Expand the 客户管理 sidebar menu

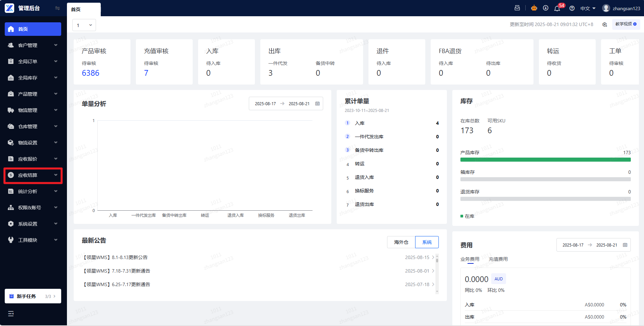coord(33,45)
